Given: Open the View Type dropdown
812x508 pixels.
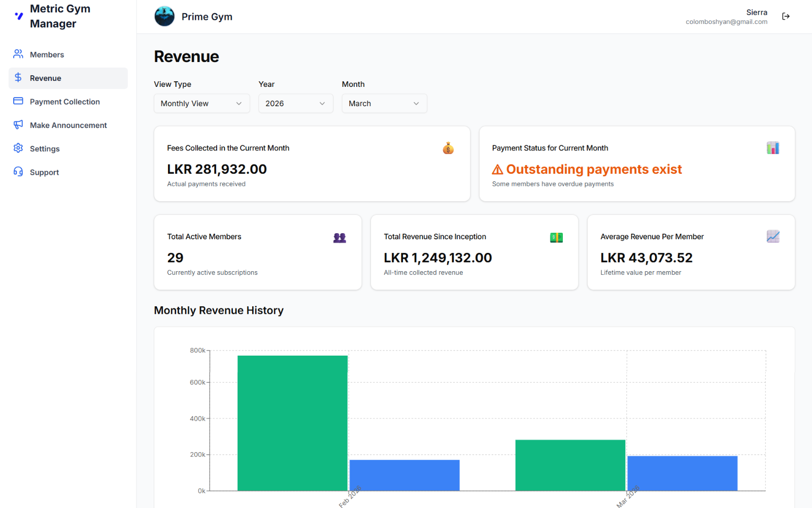Looking at the screenshot, I should click(201, 103).
